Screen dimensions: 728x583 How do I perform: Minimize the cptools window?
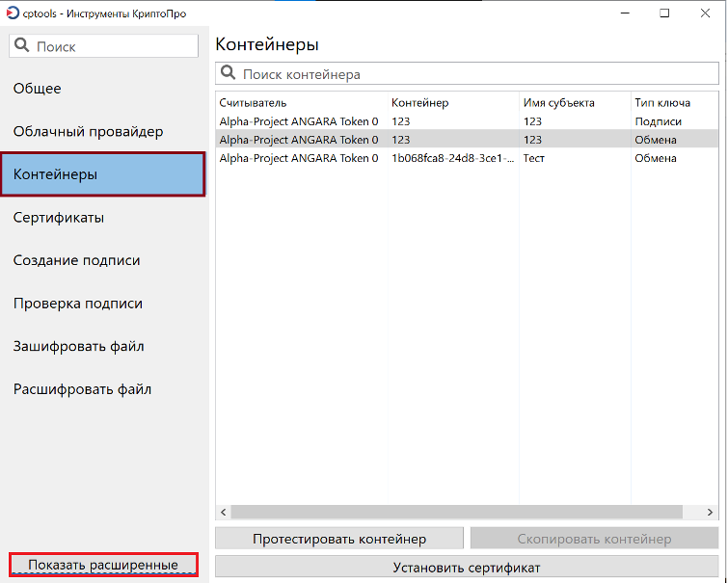tap(625, 13)
